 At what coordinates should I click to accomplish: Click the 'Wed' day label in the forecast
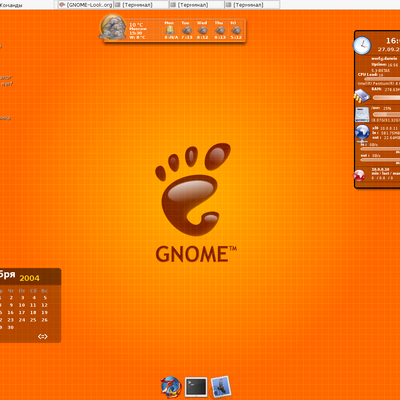click(x=202, y=23)
